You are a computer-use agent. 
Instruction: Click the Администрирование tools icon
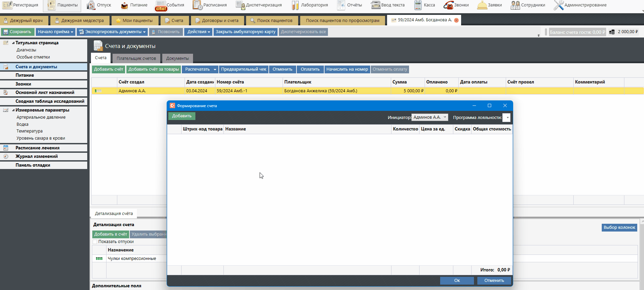point(558,5)
